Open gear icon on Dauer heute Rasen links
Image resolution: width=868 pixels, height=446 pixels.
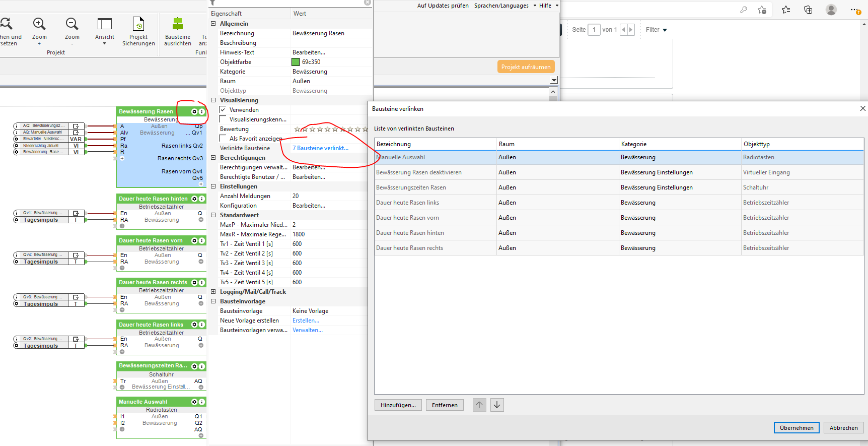click(x=194, y=325)
